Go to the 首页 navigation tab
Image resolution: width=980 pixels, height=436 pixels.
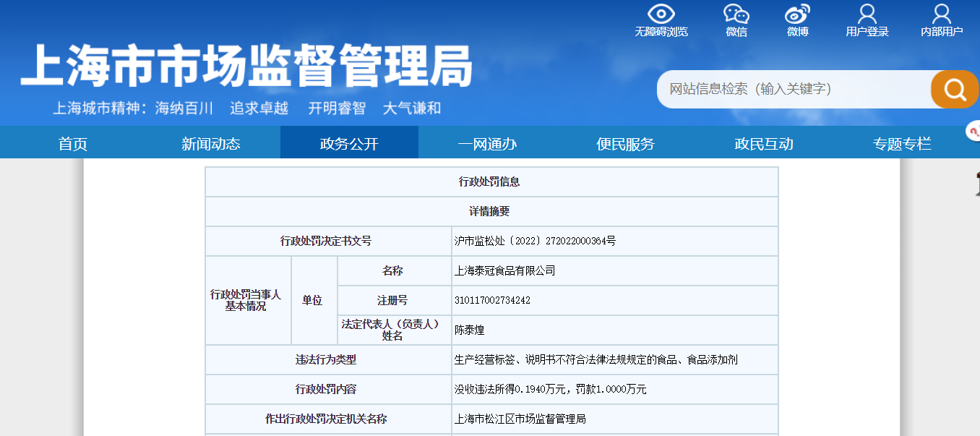pos(73,143)
